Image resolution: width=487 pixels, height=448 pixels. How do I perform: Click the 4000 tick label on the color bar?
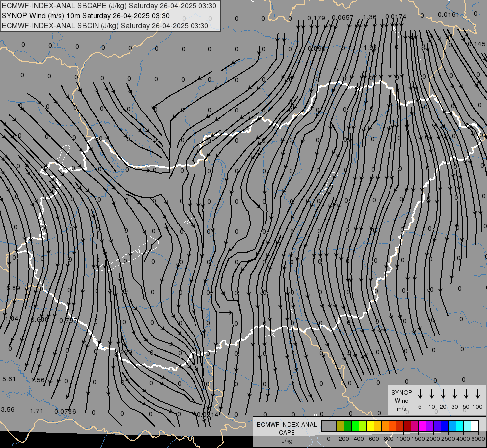coord(463,439)
